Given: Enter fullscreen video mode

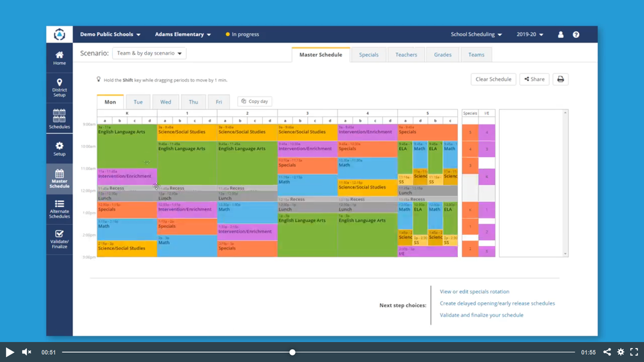Looking at the screenshot, I should 634,352.
